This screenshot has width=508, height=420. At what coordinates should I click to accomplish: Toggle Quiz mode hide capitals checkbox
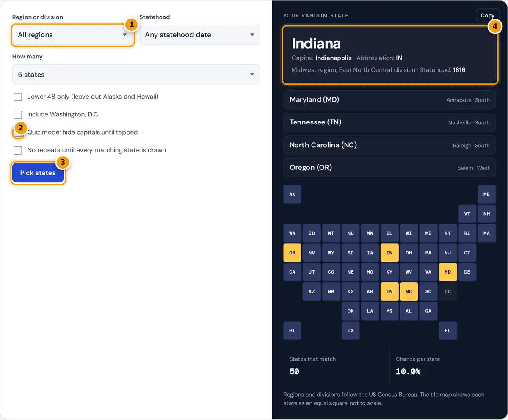(18, 132)
